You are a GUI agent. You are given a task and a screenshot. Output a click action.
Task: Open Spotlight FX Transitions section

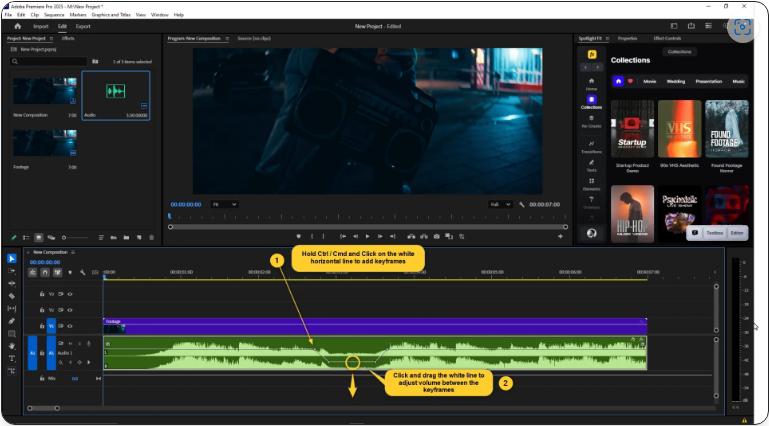[x=591, y=147]
